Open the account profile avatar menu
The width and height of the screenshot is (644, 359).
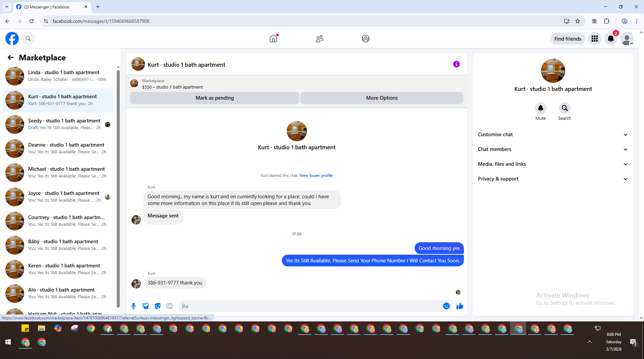tap(627, 39)
